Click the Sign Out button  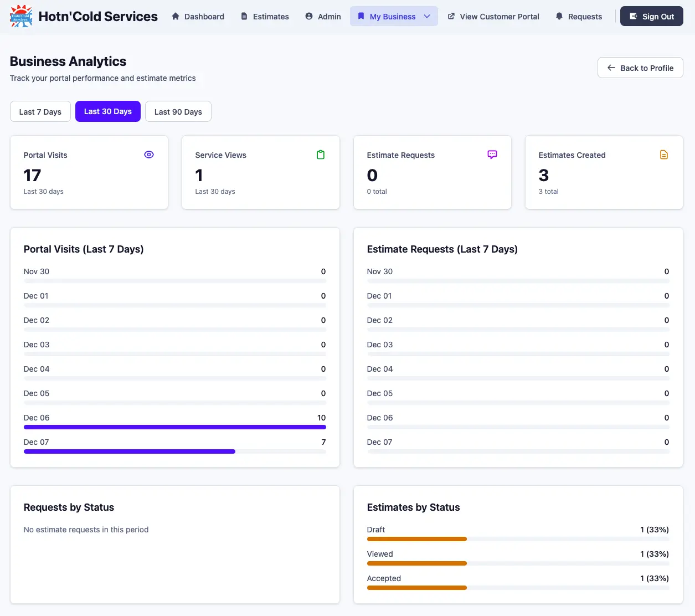pos(651,17)
